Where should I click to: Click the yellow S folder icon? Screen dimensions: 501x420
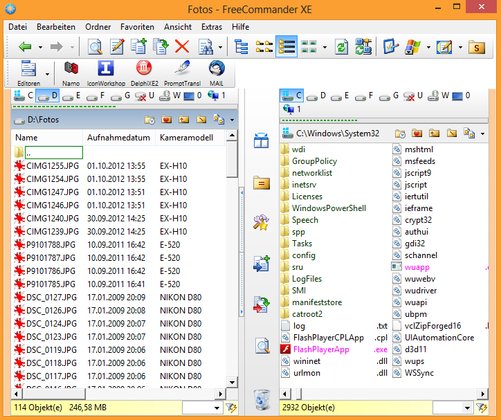pos(476,47)
